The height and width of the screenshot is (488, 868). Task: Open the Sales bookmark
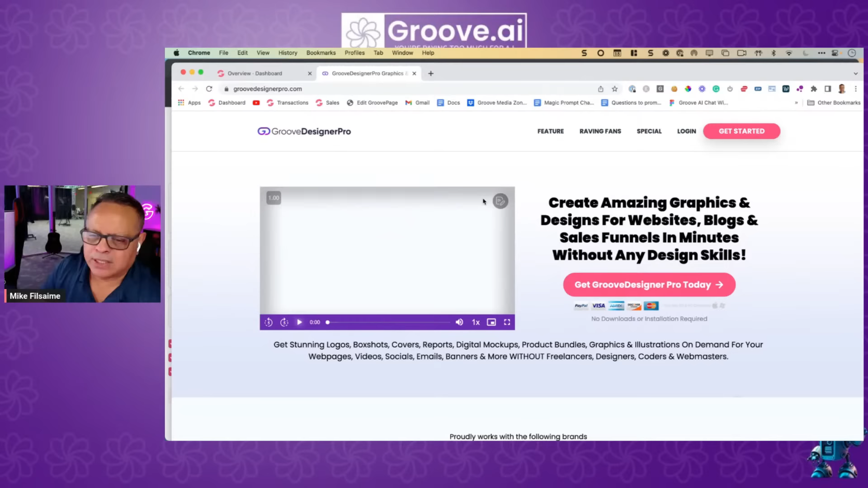click(328, 103)
